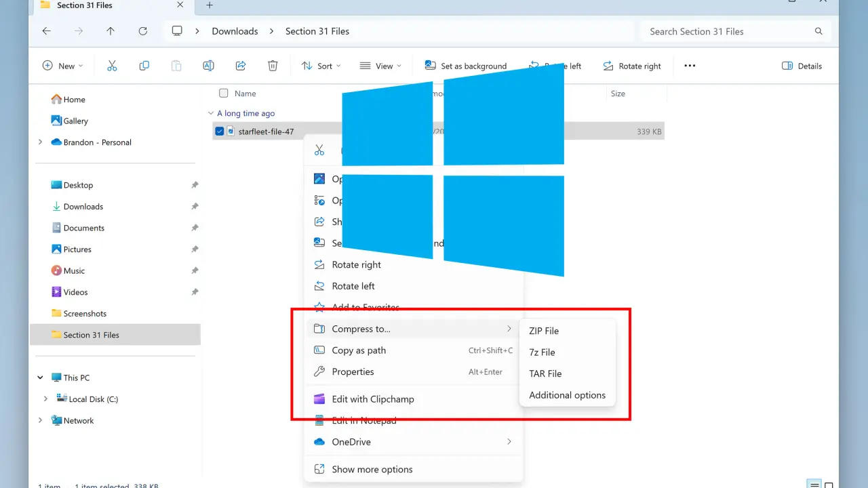Click Set as background button
The image size is (868, 488).
466,66
